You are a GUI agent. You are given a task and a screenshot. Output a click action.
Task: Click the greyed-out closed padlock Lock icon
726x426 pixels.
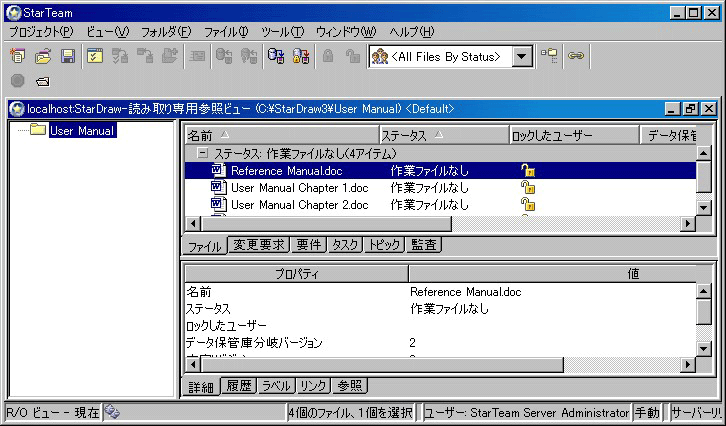(328, 56)
